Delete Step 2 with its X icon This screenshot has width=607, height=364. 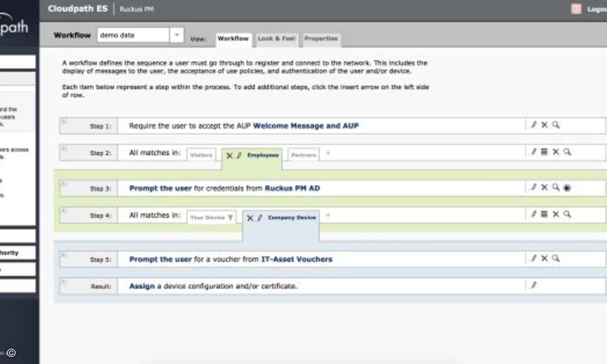pyautogui.click(x=556, y=152)
